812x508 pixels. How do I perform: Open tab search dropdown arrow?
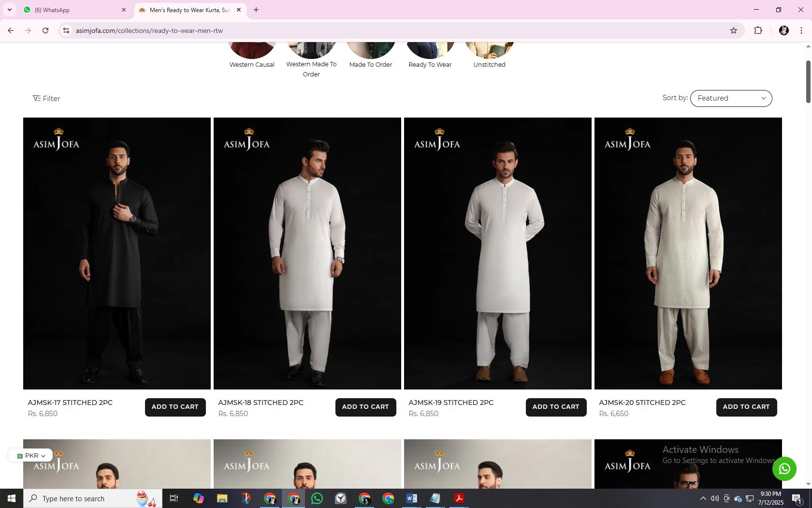(9, 10)
